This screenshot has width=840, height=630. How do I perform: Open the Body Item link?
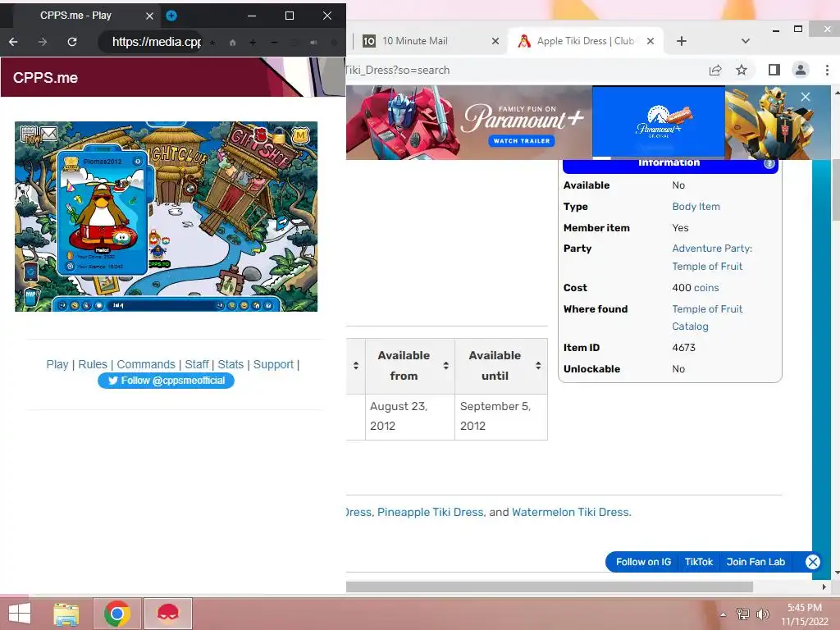(x=696, y=206)
